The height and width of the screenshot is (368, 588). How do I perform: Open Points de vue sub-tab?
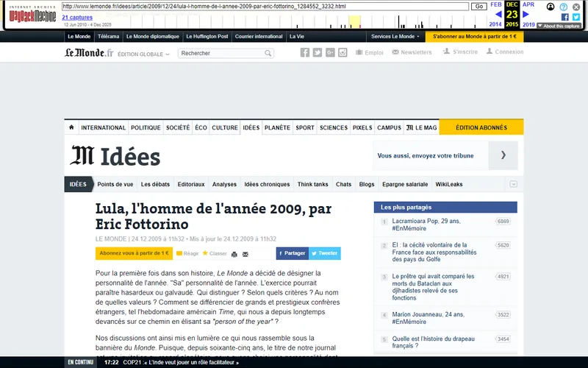pos(115,185)
